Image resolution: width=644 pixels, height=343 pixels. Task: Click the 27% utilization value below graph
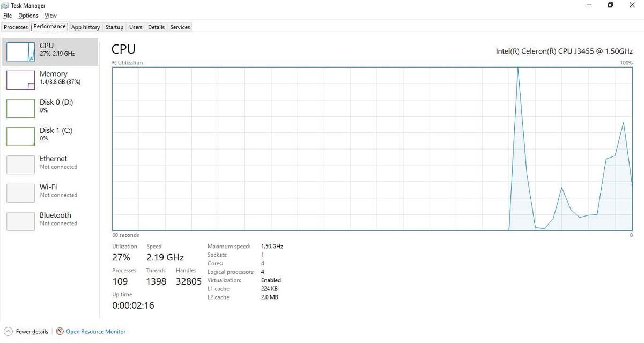click(121, 257)
